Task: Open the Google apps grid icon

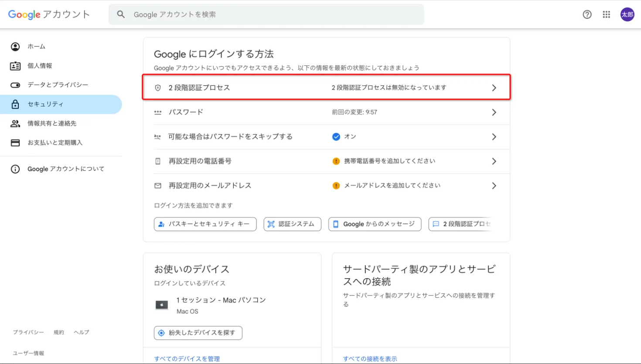Action: click(607, 14)
